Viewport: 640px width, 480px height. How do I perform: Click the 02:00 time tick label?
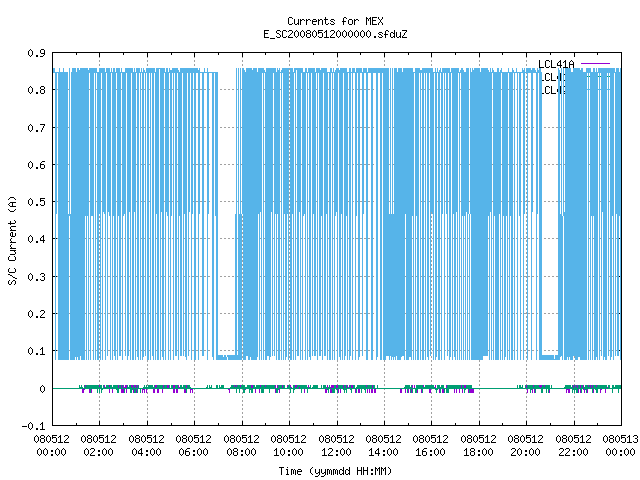click(x=98, y=452)
